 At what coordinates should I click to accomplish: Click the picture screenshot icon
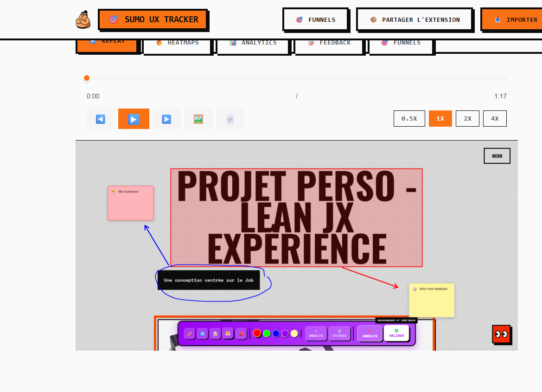coord(198,119)
